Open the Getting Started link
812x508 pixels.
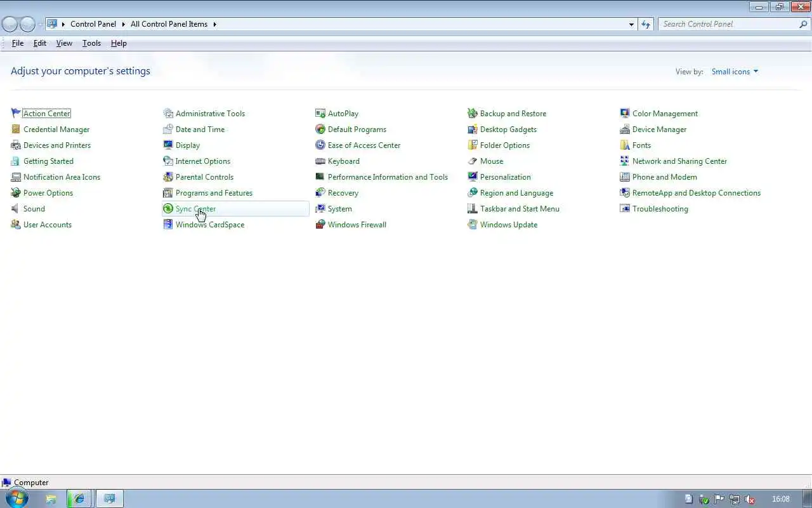(x=48, y=161)
